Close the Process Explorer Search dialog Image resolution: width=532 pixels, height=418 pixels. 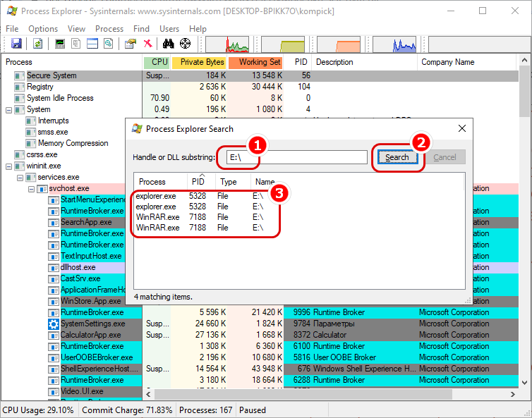[x=461, y=128]
